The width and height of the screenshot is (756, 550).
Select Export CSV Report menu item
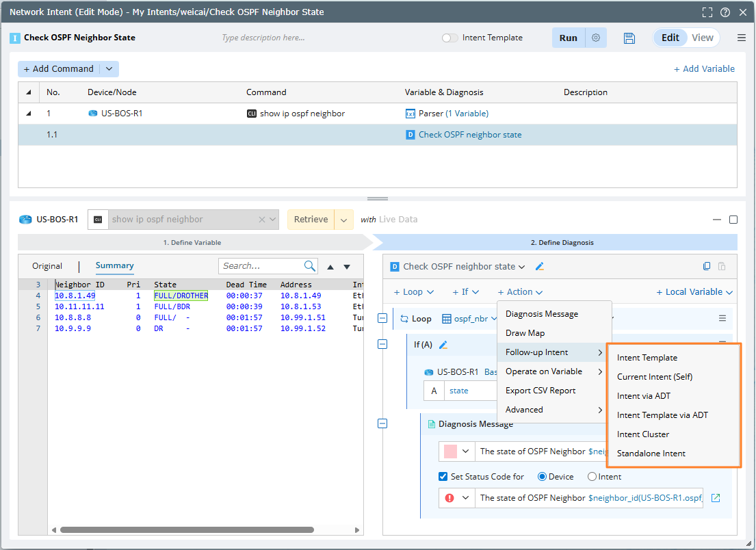click(x=540, y=391)
